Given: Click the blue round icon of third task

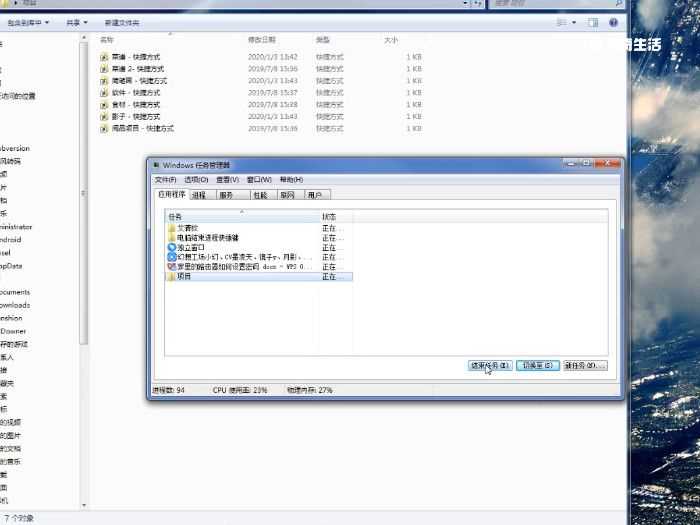Looking at the screenshot, I should tap(172, 247).
